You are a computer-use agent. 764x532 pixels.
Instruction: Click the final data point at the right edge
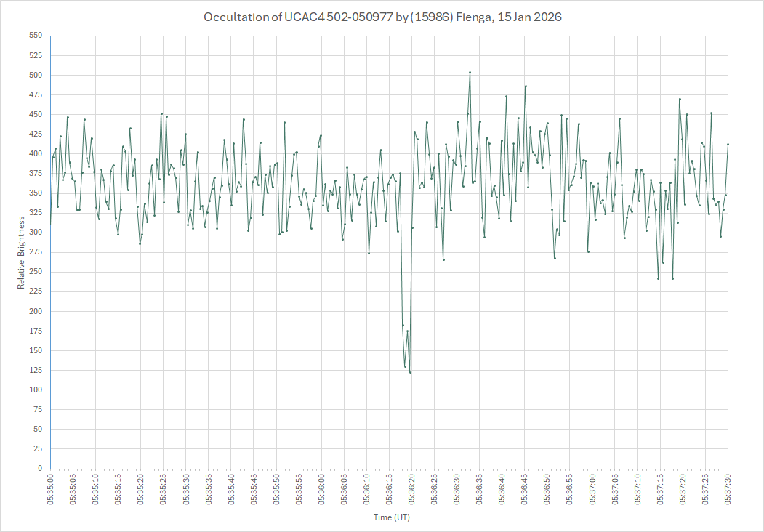pos(728,144)
